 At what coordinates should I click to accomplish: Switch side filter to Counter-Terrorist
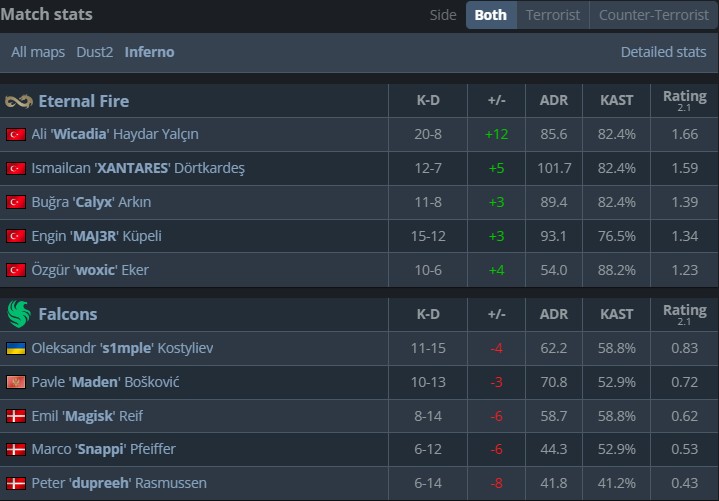click(653, 15)
